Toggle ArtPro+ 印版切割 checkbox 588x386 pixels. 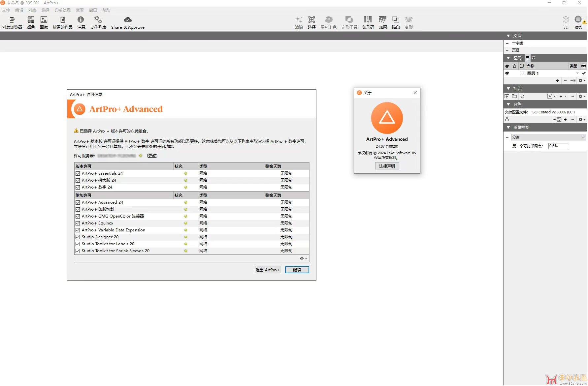[78, 209]
